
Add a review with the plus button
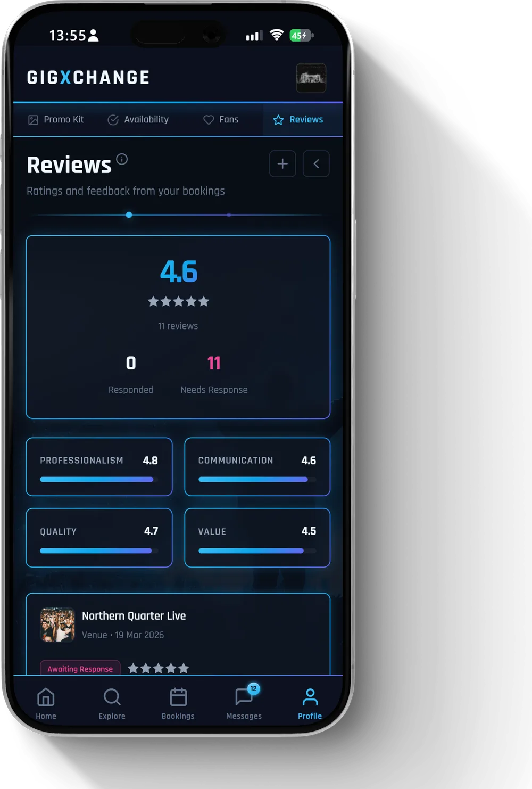[x=282, y=164]
